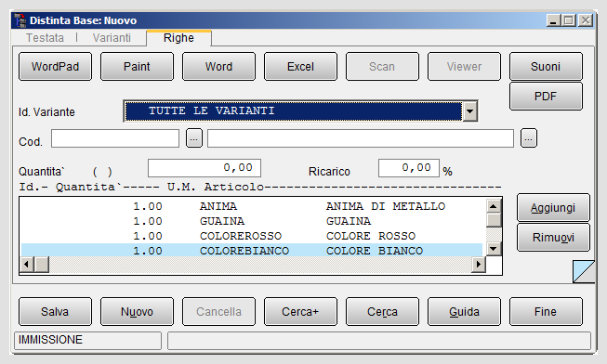The width and height of the screenshot is (607, 364).
Task: Click the Scan button
Action: pos(382,67)
